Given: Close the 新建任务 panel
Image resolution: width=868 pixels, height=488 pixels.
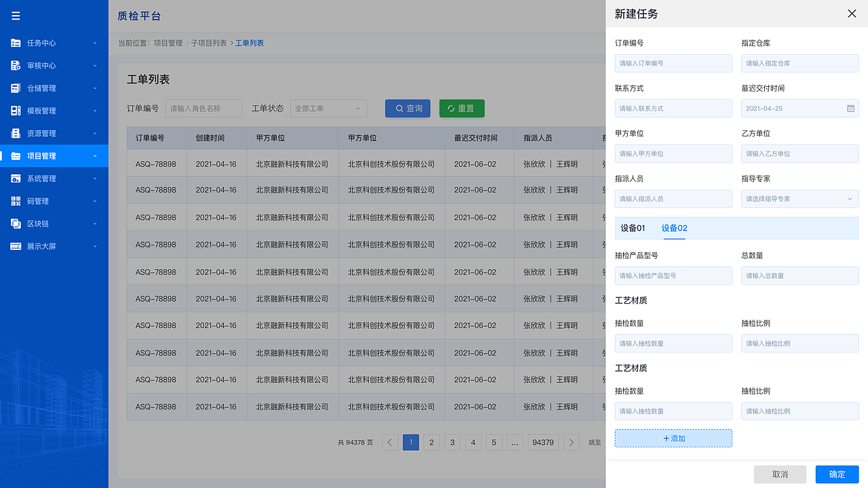Looking at the screenshot, I should click(x=852, y=13).
